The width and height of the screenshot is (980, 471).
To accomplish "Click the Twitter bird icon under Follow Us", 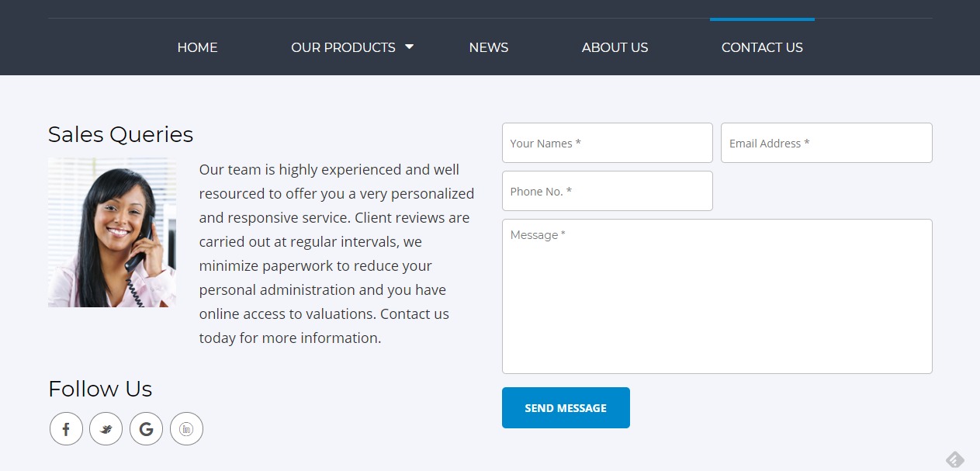I will (x=106, y=428).
